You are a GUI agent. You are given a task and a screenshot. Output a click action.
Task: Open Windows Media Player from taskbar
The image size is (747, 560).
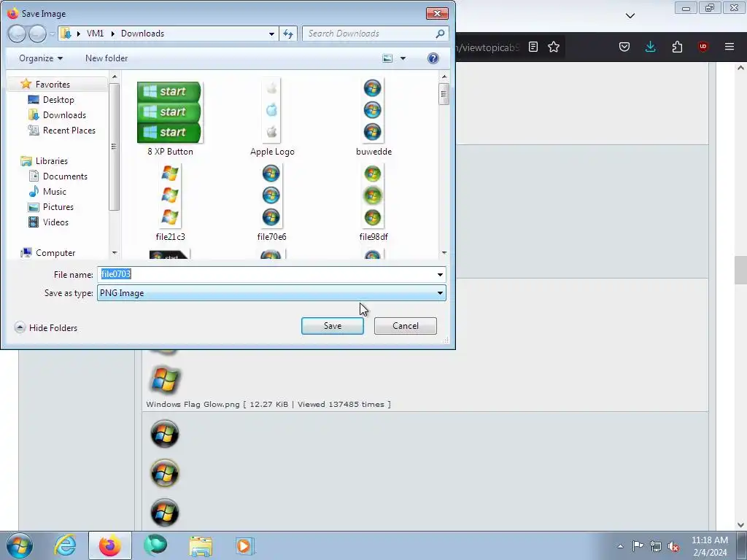[x=245, y=545]
